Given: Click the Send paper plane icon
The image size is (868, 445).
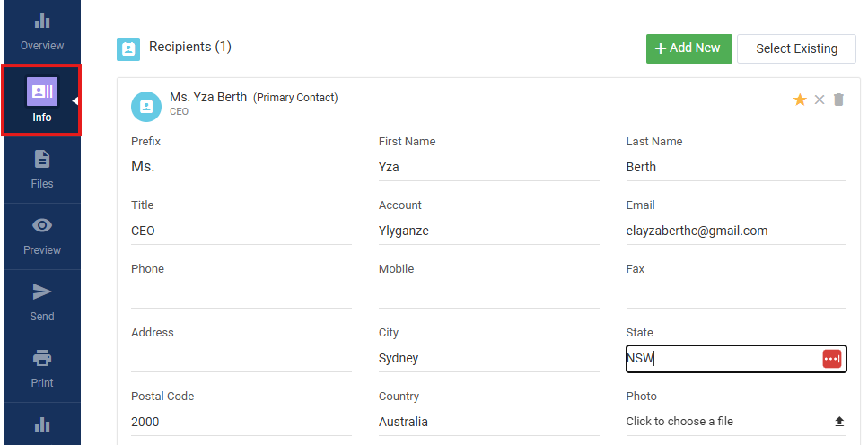Looking at the screenshot, I should point(42,292).
